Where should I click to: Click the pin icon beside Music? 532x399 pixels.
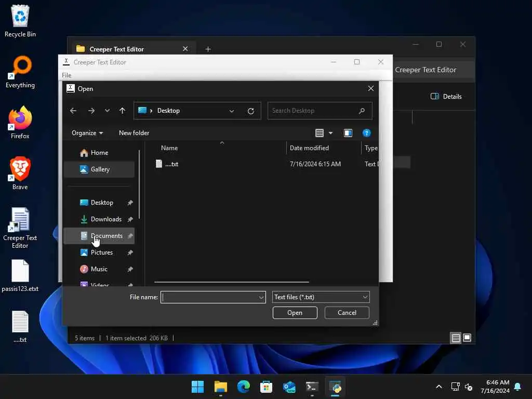(x=130, y=269)
